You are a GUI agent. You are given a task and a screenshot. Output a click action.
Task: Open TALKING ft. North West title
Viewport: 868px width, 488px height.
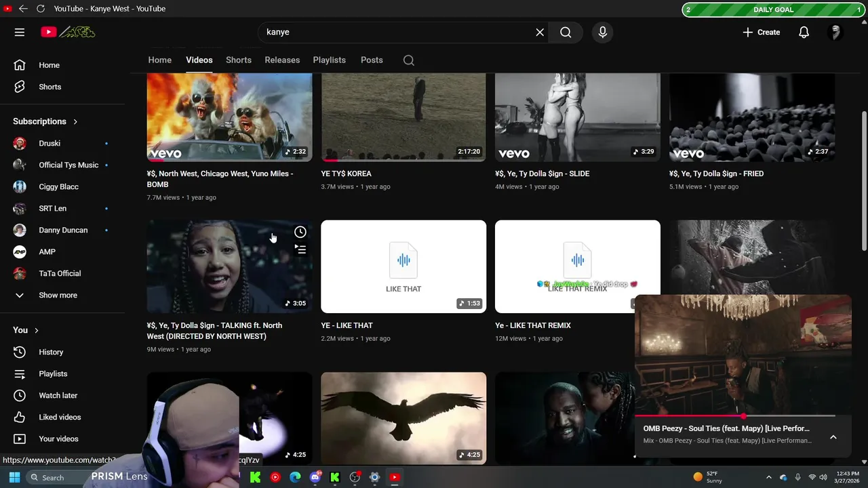pyautogui.click(x=215, y=331)
